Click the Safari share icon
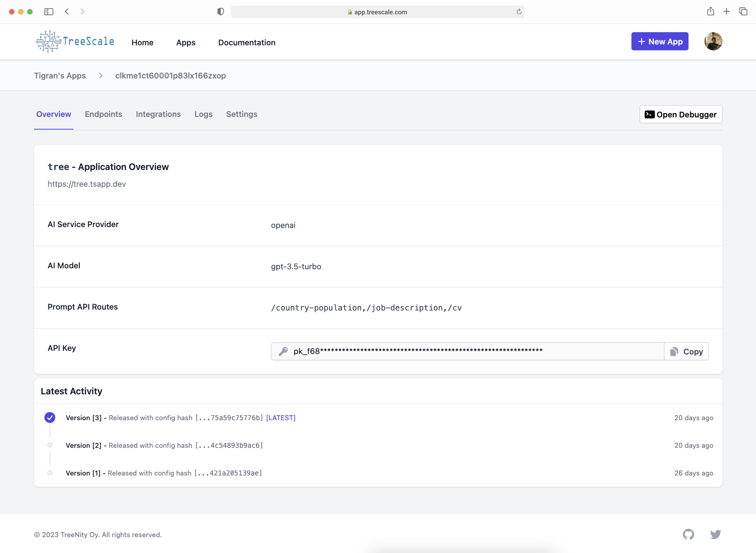The image size is (756, 553). 710,12
